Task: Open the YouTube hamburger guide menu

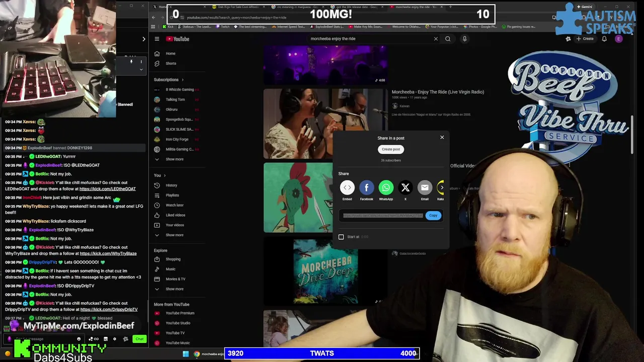Action: point(157,39)
